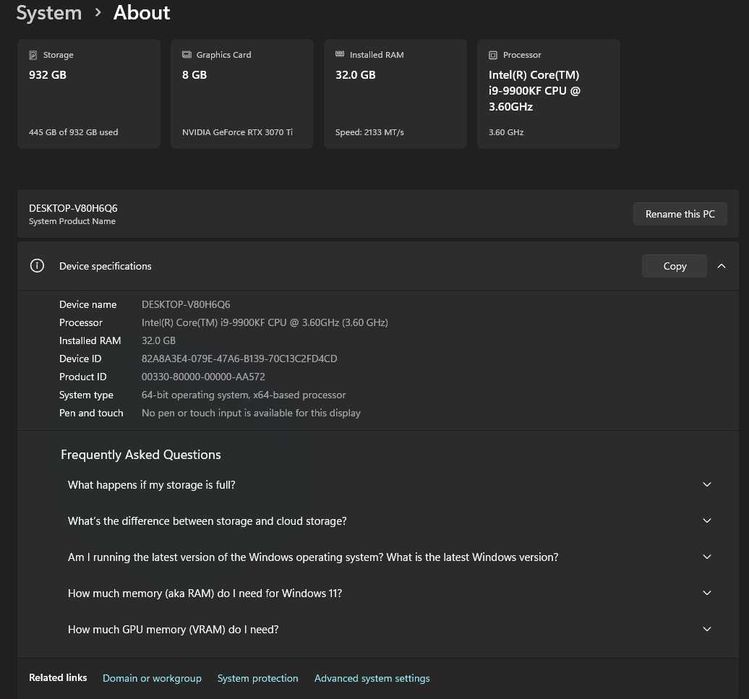Click the Frequently Asked Questions heading
This screenshot has height=699, width=749.
point(141,454)
